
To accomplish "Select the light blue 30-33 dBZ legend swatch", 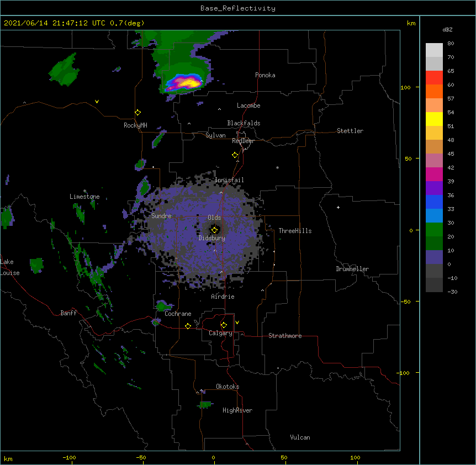I will (434, 216).
